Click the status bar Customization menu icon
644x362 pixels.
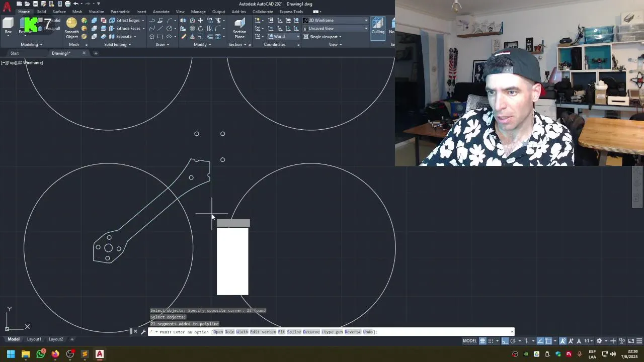coord(639,341)
